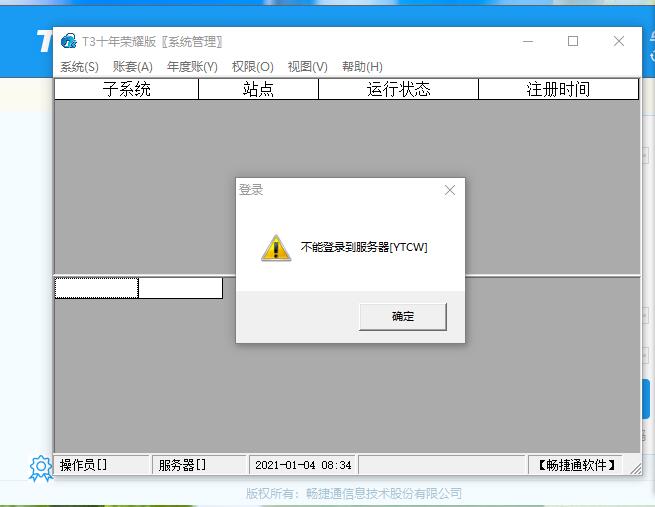
Task: Click the T3十年荣耀版 window title text
Action: coord(152,42)
